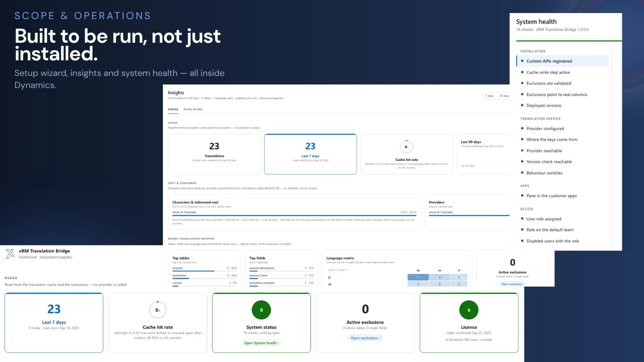Open System health from the status card
Viewport: 644px width, 362px height.
point(261,343)
